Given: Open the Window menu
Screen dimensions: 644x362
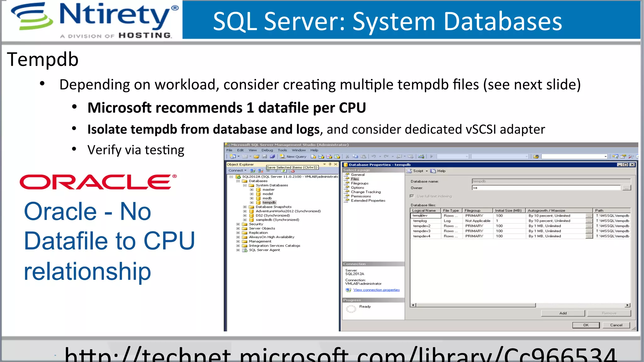Looking at the screenshot, I should pos(299,150).
